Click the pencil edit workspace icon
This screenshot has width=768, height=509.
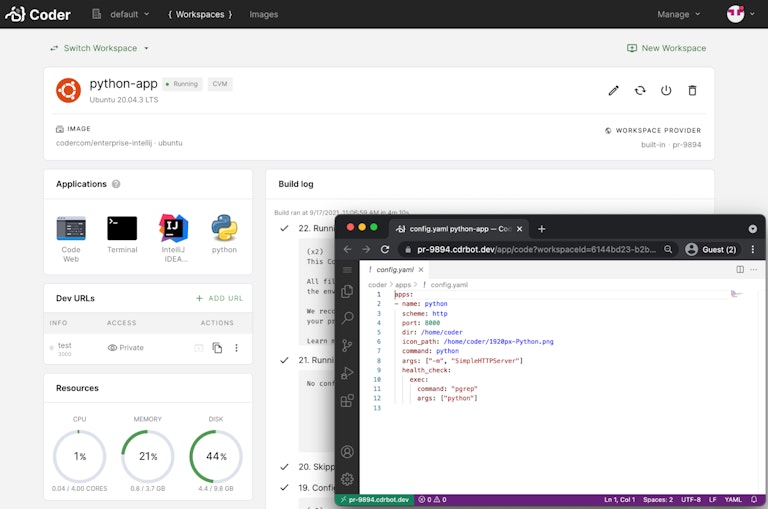(614, 91)
